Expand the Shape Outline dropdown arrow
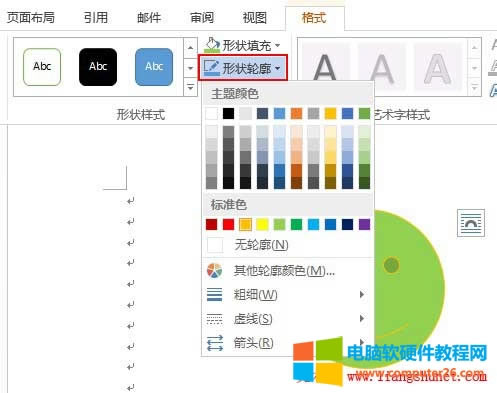 278,68
